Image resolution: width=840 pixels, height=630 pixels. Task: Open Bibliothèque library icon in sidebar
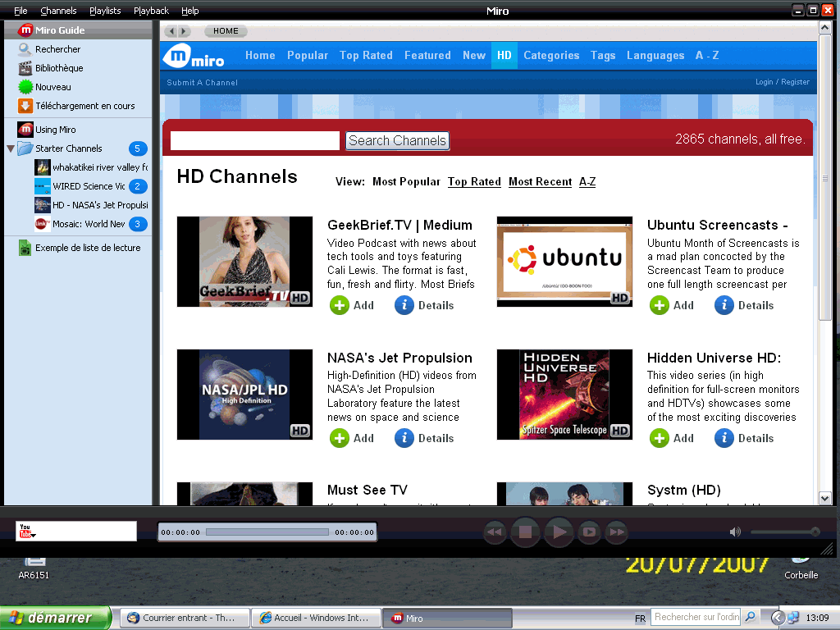point(25,68)
